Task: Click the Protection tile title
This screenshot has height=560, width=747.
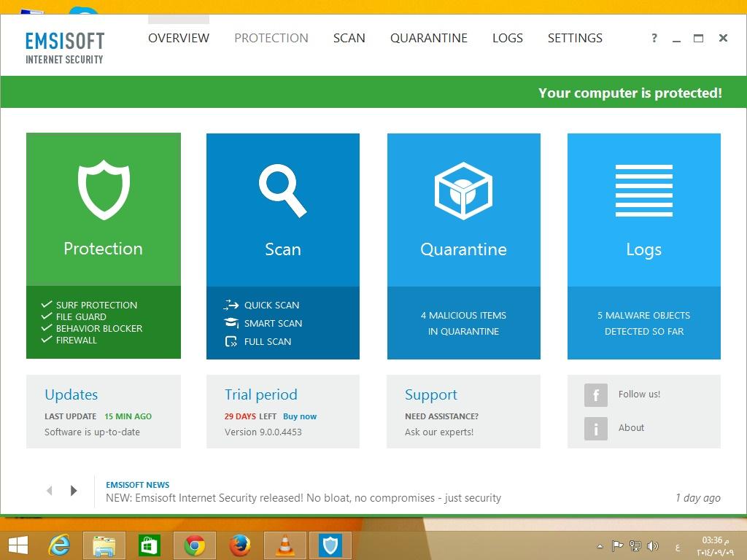Action: [104, 249]
